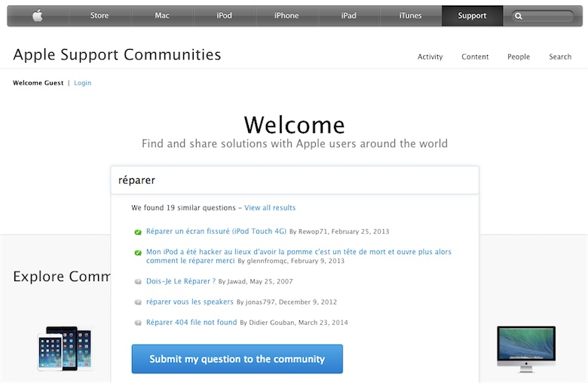The width and height of the screenshot is (588, 383).
Task: Click the magnifier icon in top search box
Action: (x=518, y=16)
